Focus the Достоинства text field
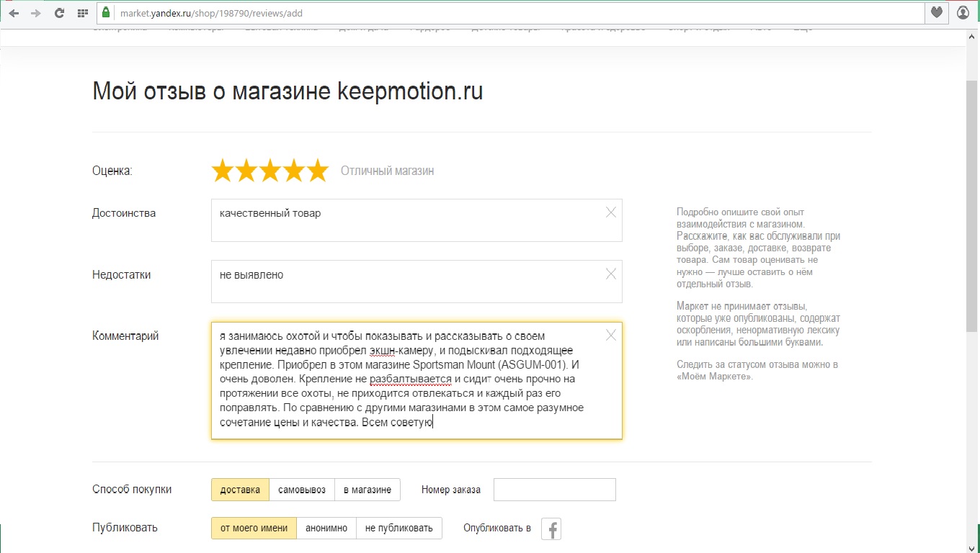Viewport: 980px width, 553px height. 416,220
